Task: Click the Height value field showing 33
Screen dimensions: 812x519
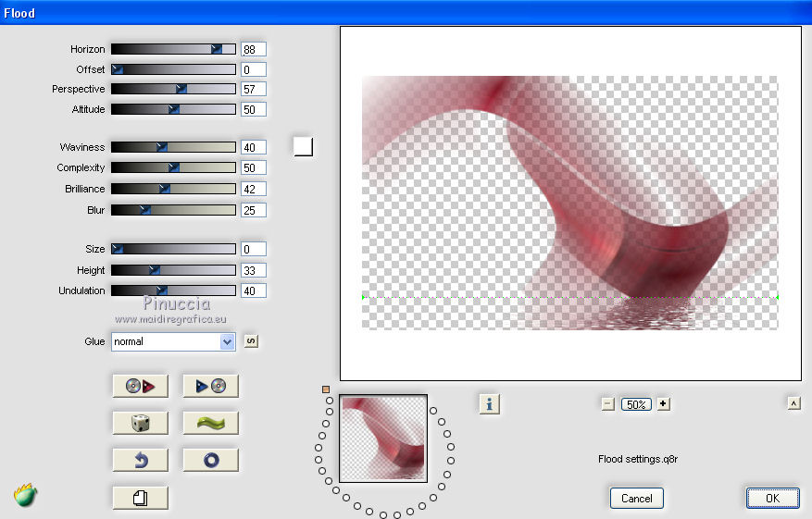Action: pyautogui.click(x=254, y=270)
